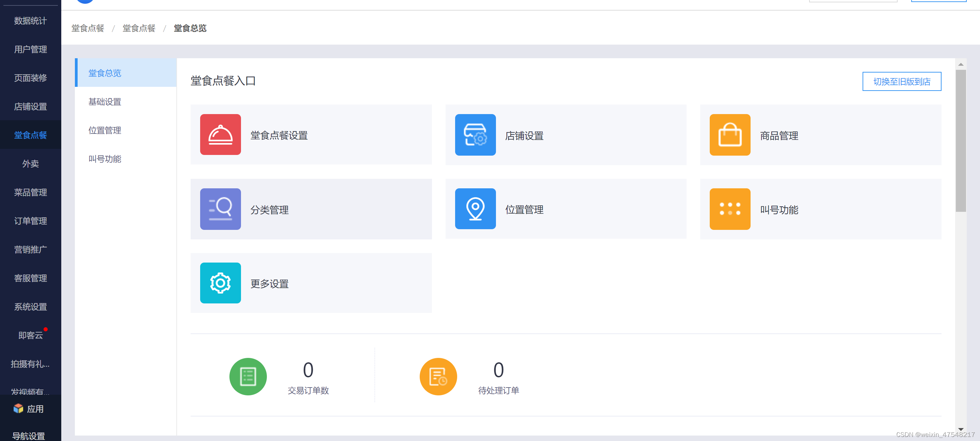Viewport: 980px width, 441px height.
Task: Select 基础设置 in the sub-menu
Action: click(x=105, y=101)
